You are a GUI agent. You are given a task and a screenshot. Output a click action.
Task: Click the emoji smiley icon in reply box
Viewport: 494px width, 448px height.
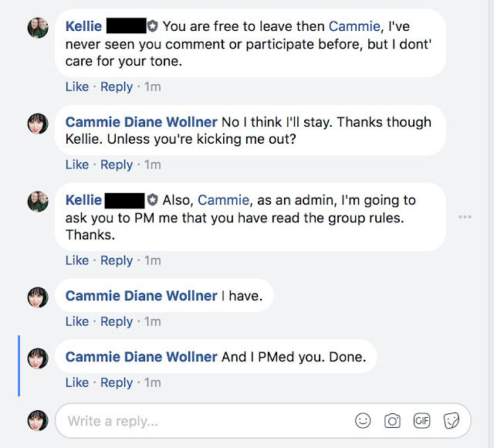[x=363, y=421]
